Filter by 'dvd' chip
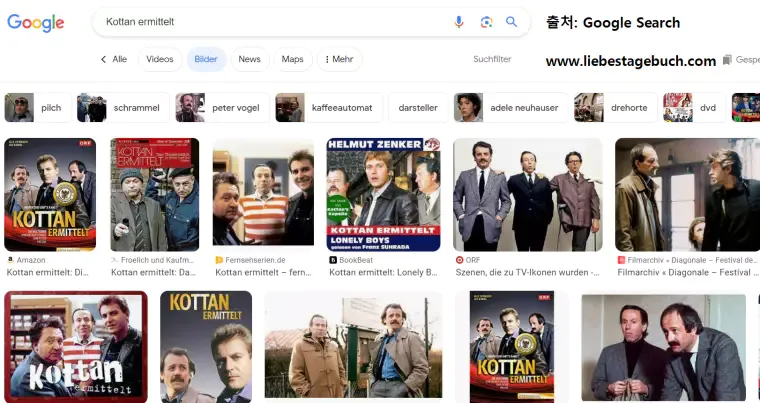The height and width of the screenshot is (403, 760). 694,108
